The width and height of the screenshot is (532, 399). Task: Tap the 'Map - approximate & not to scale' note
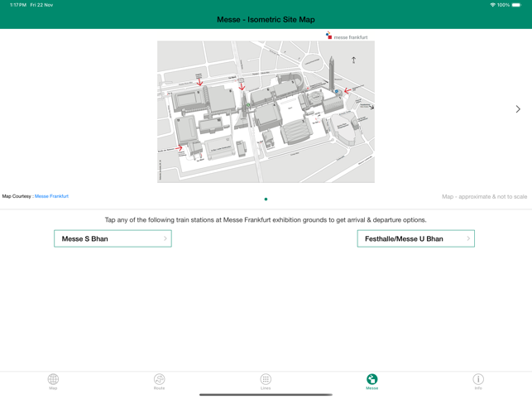click(484, 197)
